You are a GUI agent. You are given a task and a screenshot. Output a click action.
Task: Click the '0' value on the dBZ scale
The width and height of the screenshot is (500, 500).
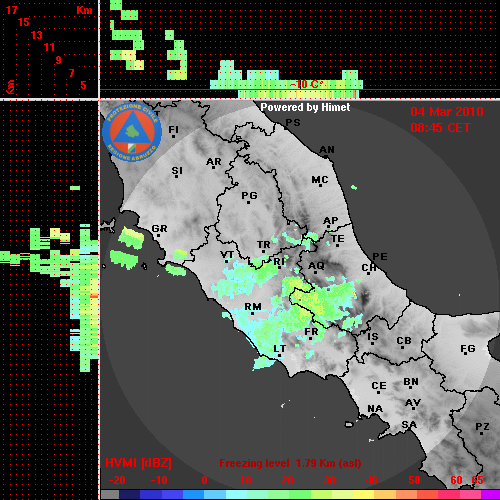tap(204, 480)
